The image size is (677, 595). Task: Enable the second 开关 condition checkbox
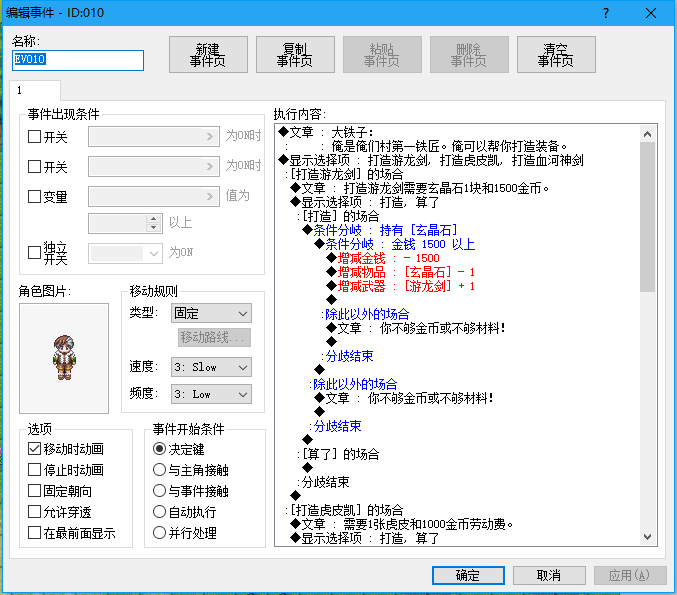[34, 167]
